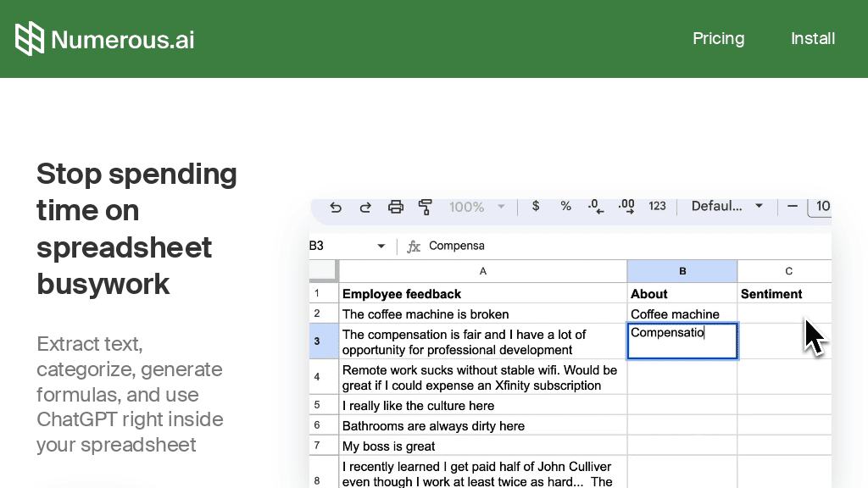Format selection as percent

pos(565,206)
